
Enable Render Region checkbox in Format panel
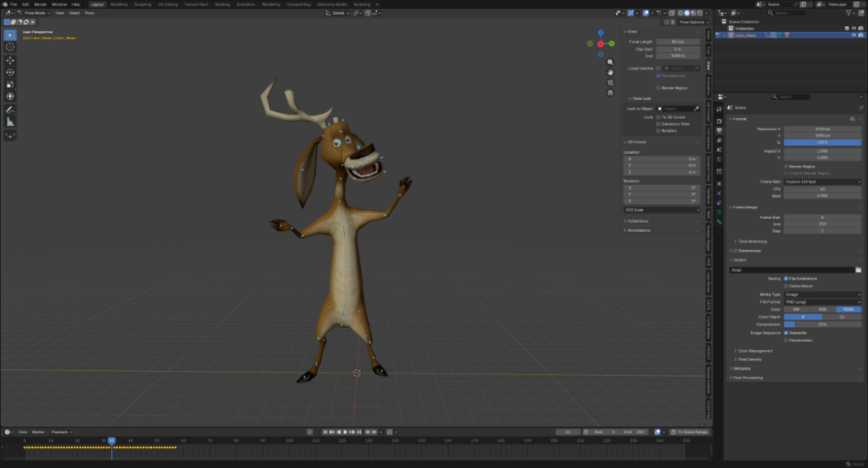pyautogui.click(x=786, y=166)
